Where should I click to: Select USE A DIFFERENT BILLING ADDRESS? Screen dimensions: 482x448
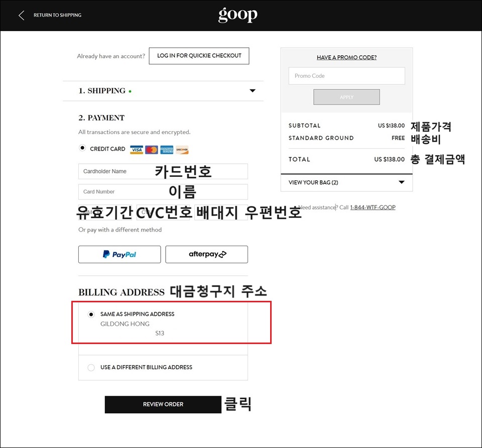(91, 368)
